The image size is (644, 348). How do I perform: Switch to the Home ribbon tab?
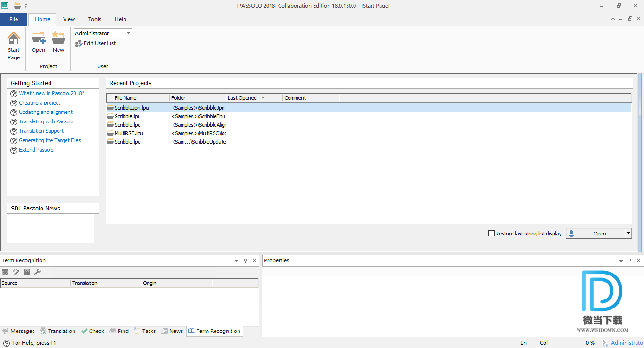pos(42,19)
